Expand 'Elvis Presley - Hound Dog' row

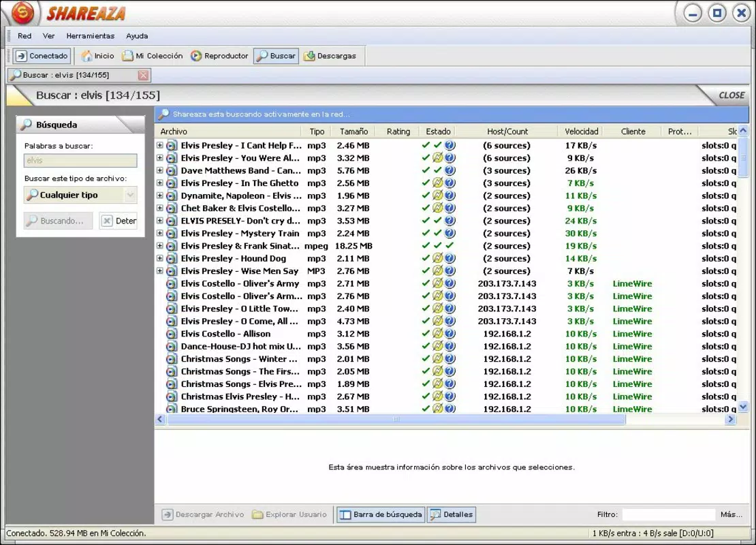tap(159, 258)
